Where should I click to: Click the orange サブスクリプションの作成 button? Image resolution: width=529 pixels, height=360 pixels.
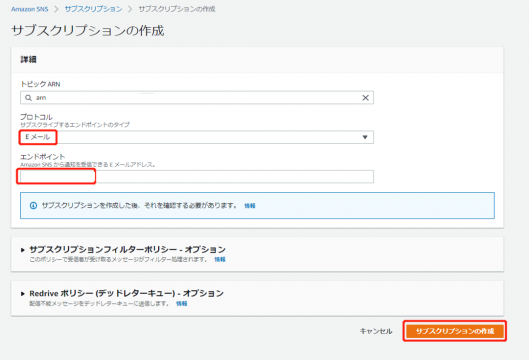pyautogui.click(x=455, y=331)
